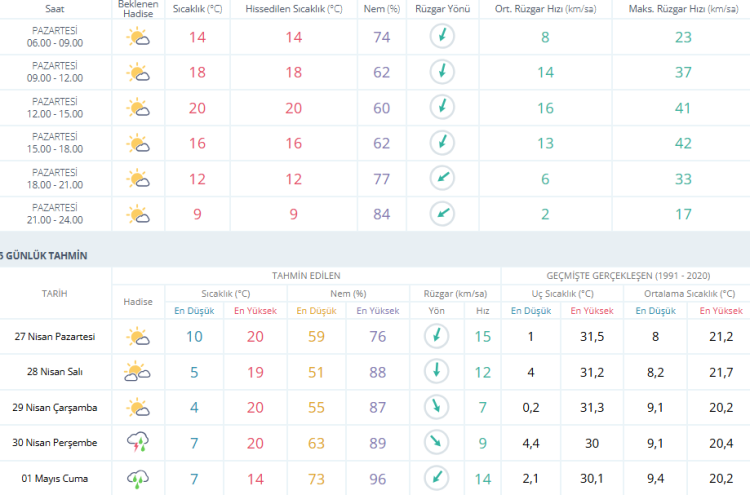This screenshot has width=750, height=495.
Task: Select the 01 Mayıs Cuma date cell
Action: click(56, 479)
